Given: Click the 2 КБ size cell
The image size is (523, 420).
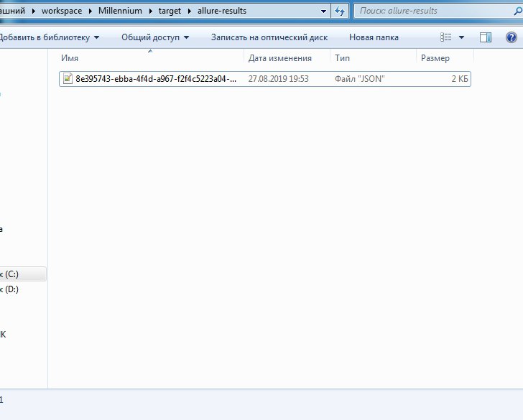Looking at the screenshot, I should [460, 79].
